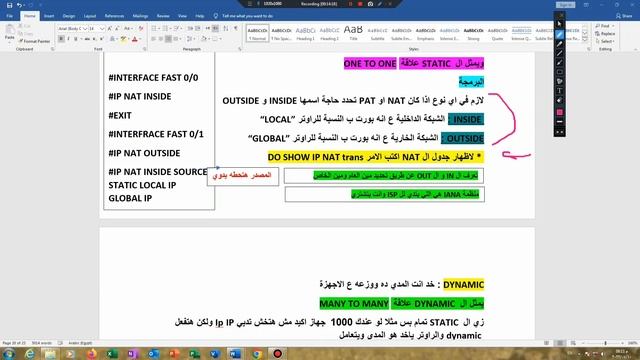
Task: Switch to the Design tab
Action: [69, 16]
